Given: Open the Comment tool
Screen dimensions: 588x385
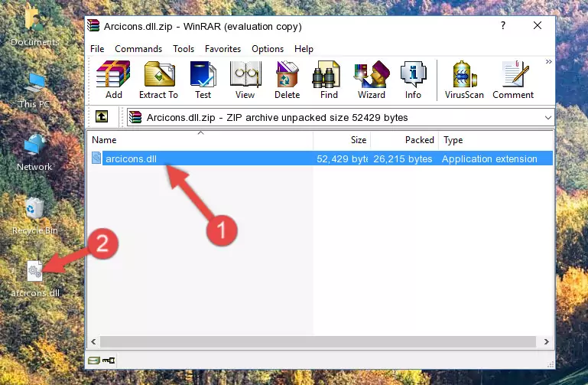Looking at the screenshot, I should click(513, 80).
